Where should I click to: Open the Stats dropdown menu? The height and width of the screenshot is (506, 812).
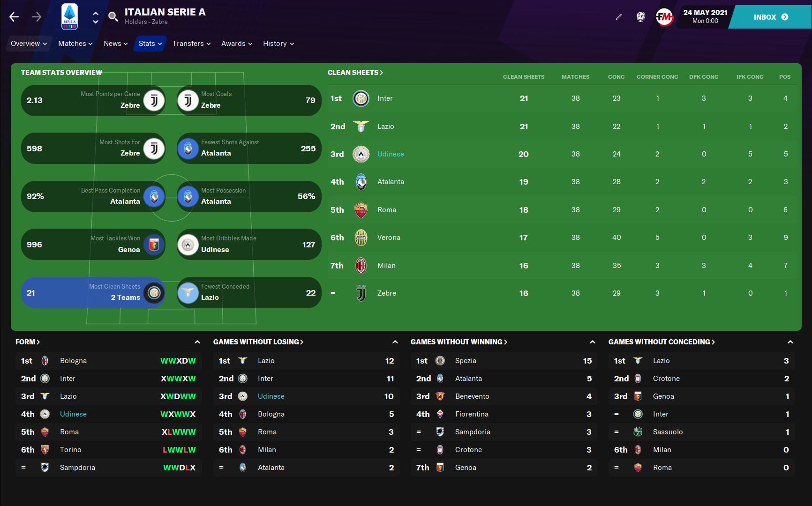click(150, 44)
